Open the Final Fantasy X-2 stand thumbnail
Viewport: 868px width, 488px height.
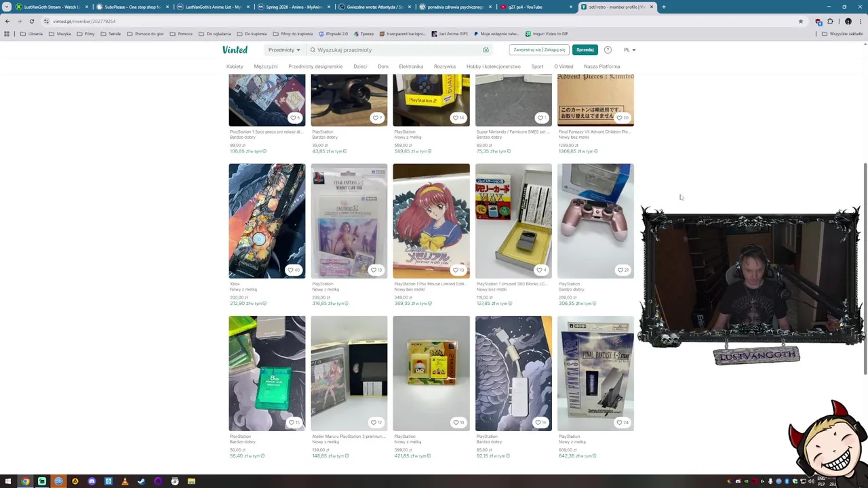click(595, 373)
